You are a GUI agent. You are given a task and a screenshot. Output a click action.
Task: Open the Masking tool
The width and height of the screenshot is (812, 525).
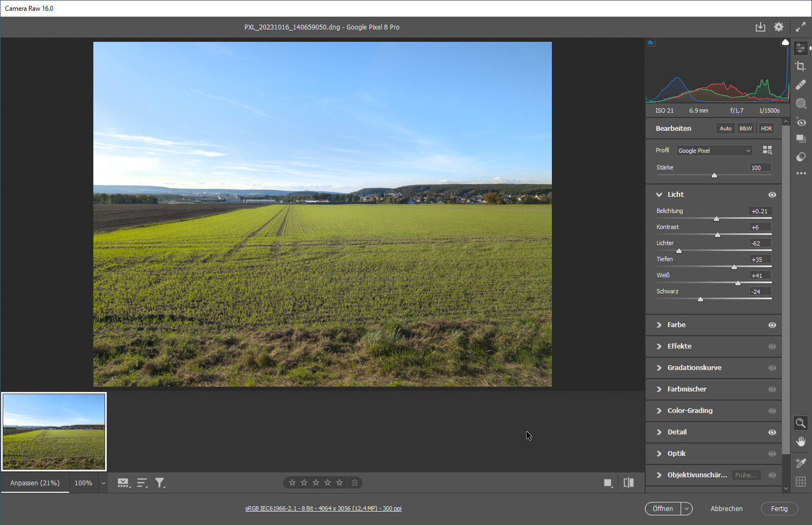pos(801,103)
